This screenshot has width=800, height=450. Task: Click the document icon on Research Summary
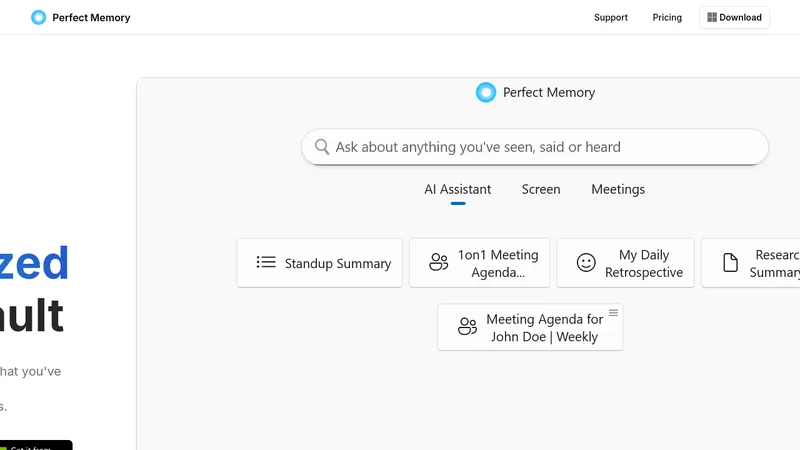[730, 262]
